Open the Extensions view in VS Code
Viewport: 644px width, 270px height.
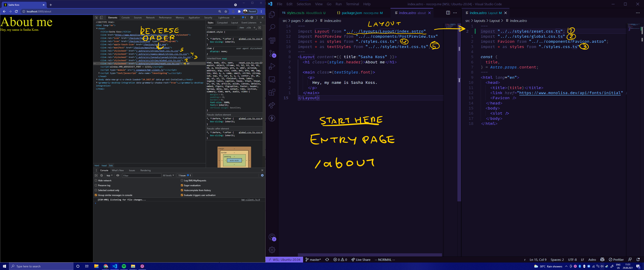click(272, 92)
